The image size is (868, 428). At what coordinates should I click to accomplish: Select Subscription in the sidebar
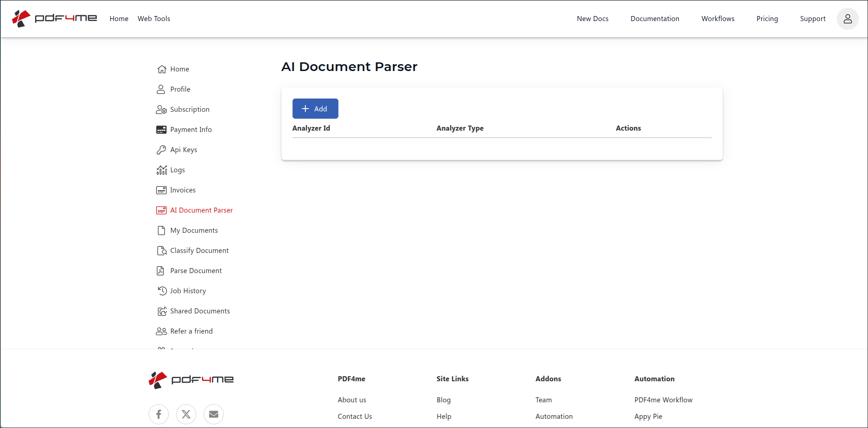[x=190, y=110]
